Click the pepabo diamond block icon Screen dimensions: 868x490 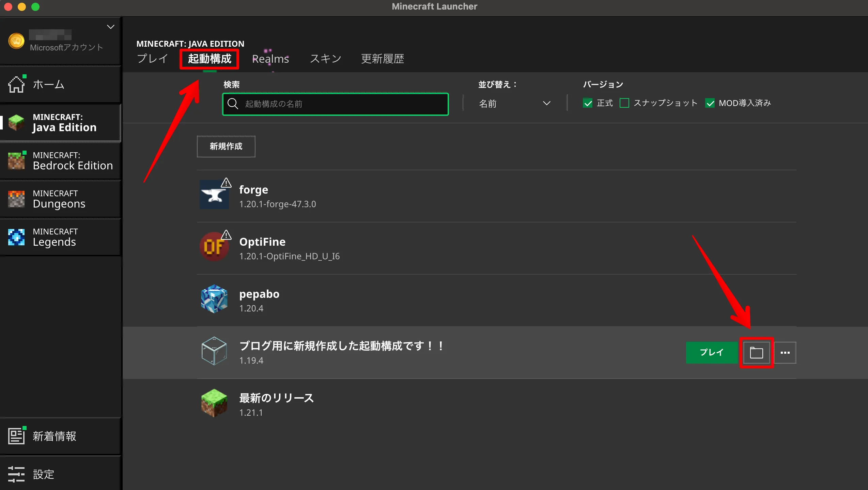pyautogui.click(x=214, y=299)
